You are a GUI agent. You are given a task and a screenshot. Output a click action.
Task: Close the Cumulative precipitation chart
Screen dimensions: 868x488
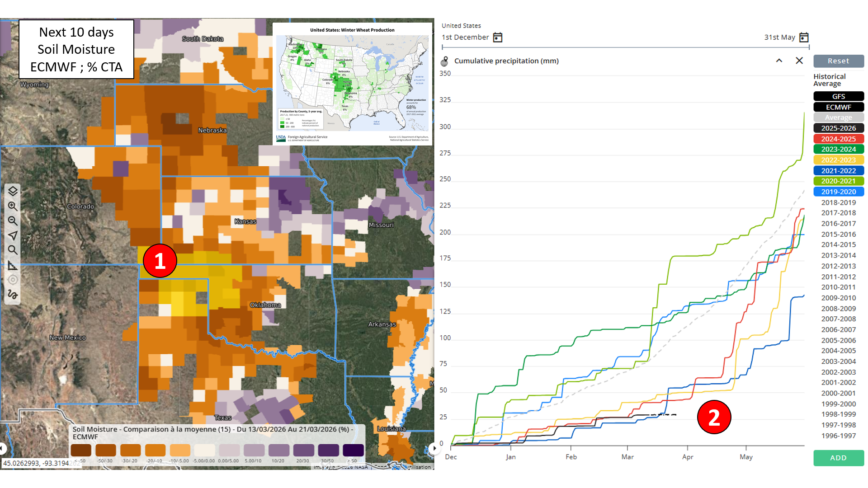point(799,61)
